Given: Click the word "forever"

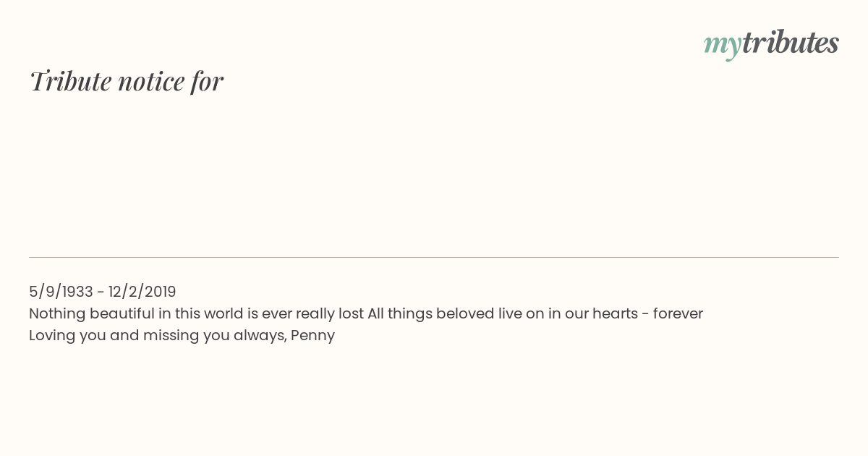Looking at the screenshot, I should click(x=678, y=314).
